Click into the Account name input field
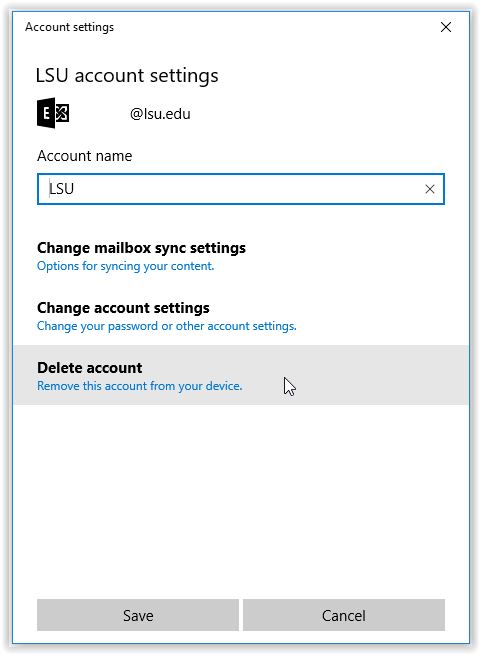This screenshot has height=655, width=480. pos(241,189)
